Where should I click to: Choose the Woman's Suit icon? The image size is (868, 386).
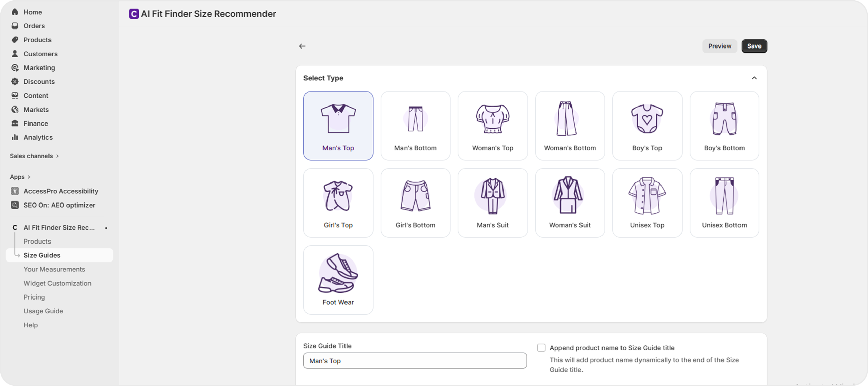[x=570, y=196]
